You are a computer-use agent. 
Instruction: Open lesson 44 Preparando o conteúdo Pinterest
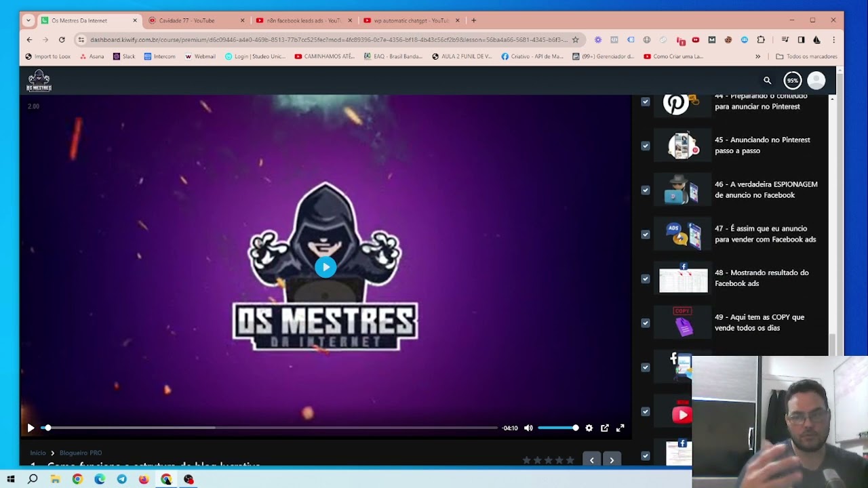click(761, 101)
